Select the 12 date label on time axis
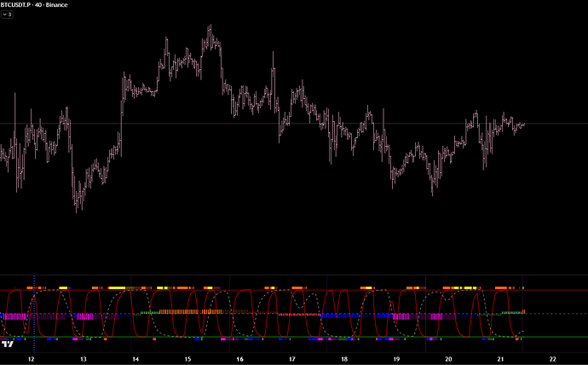The image size is (588, 365). [x=32, y=359]
